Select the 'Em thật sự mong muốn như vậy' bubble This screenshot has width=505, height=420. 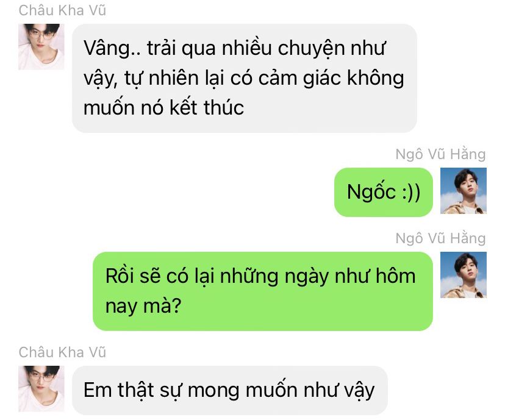coord(230,390)
